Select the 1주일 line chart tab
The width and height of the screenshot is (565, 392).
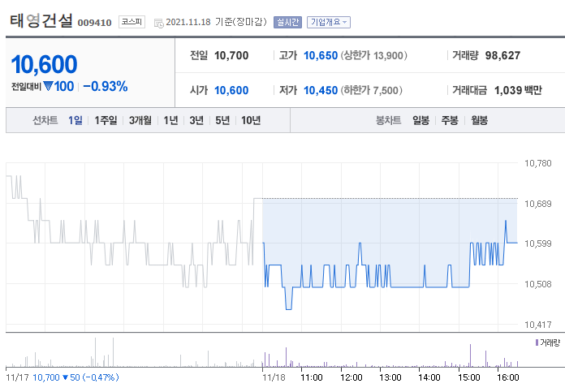106,120
